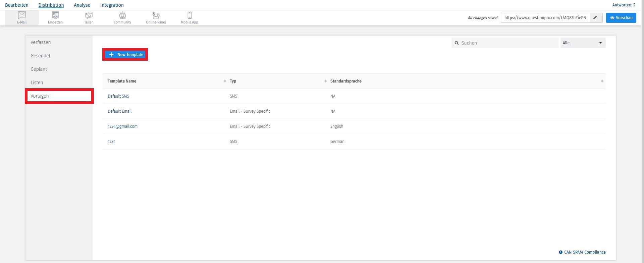Open the Alle filter dropdown
Viewport: 644px width, 263px height.
pos(583,43)
